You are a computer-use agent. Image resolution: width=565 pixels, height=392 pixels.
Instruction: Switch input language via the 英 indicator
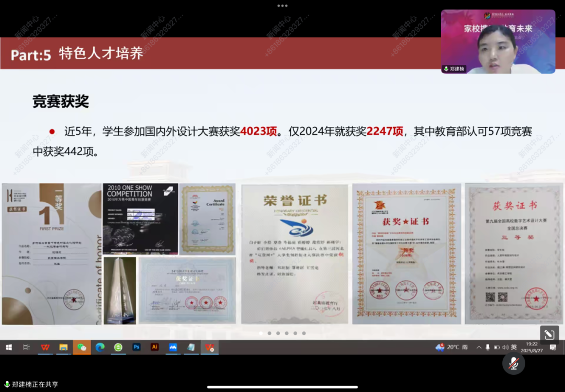click(x=514, y=347)
